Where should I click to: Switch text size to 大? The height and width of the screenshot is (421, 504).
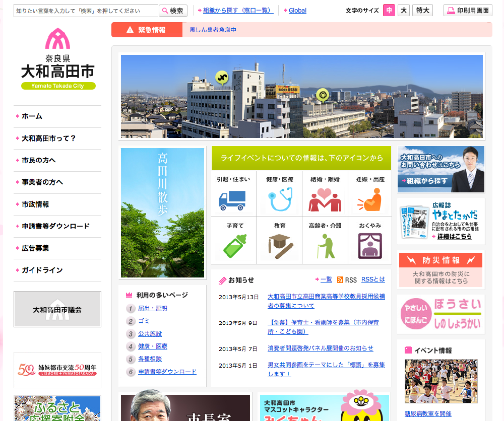(x=404, y=10)
